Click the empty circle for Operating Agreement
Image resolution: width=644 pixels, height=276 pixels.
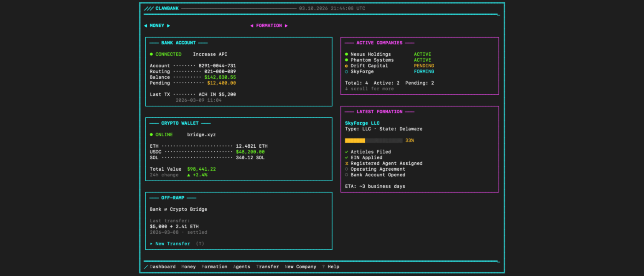(x=346, y=169)
